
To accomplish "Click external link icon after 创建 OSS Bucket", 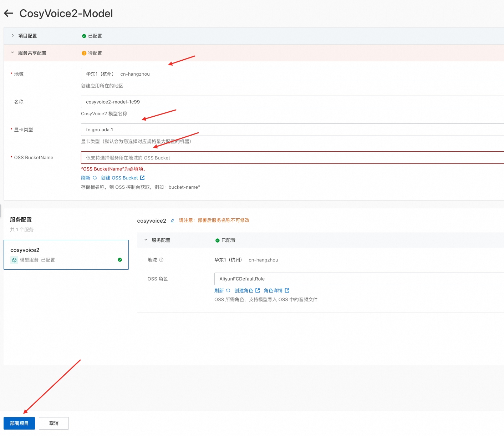I will [142, 178].
